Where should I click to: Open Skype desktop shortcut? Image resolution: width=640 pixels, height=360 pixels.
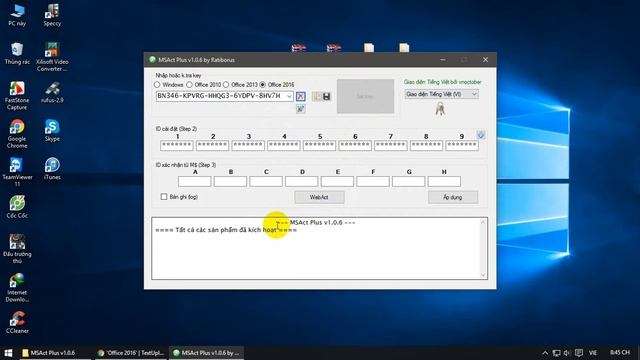tap(52, 131)
